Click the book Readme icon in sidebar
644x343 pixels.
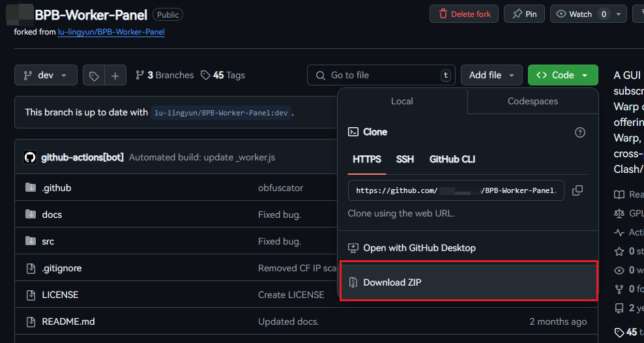pyautogui.click(x=619, y=195)
